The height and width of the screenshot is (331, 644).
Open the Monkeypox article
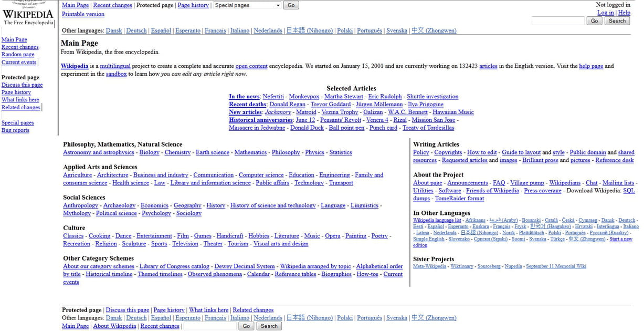(304, 97)
